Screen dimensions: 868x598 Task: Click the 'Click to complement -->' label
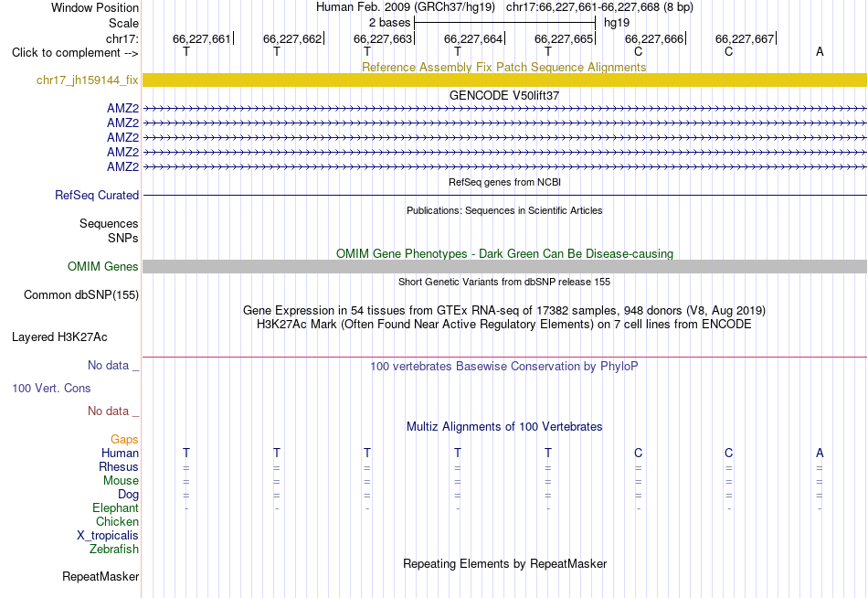75,53
